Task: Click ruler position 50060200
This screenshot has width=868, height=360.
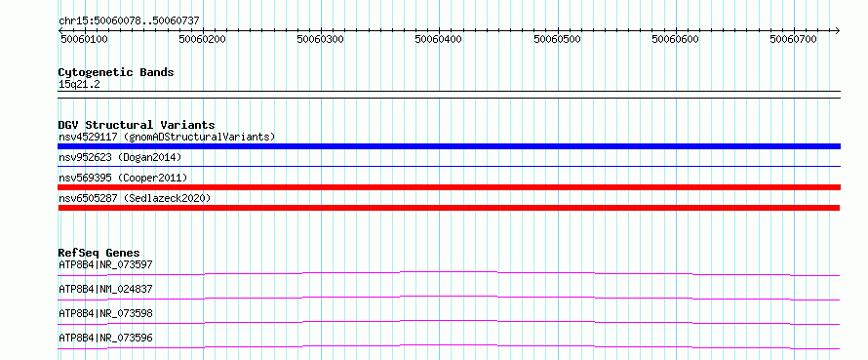Action: pos(203,39)
